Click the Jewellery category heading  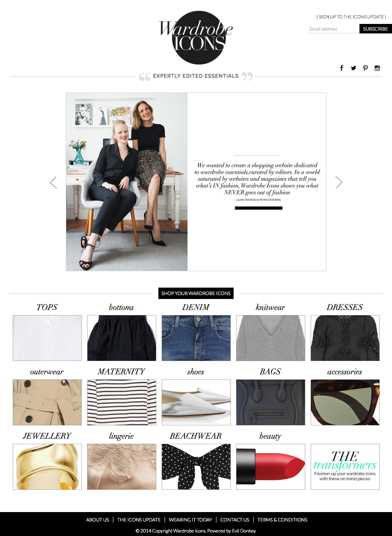click(x=47, y=436)
